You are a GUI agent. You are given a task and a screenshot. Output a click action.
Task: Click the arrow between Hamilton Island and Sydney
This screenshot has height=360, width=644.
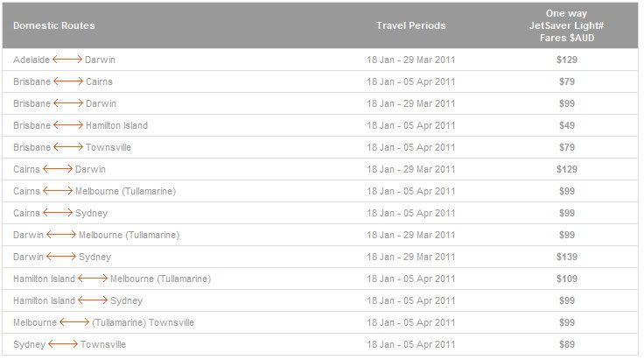point(93,300)
